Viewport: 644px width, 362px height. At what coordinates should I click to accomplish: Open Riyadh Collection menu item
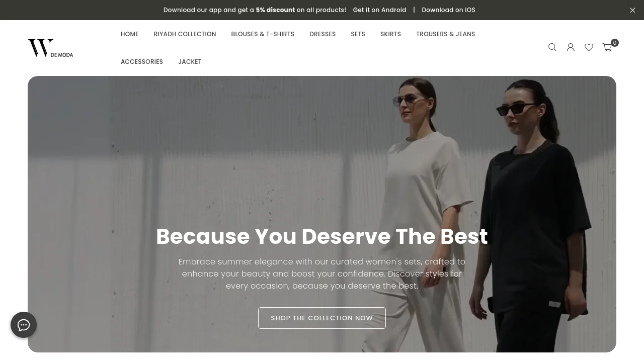pos(185,34)
